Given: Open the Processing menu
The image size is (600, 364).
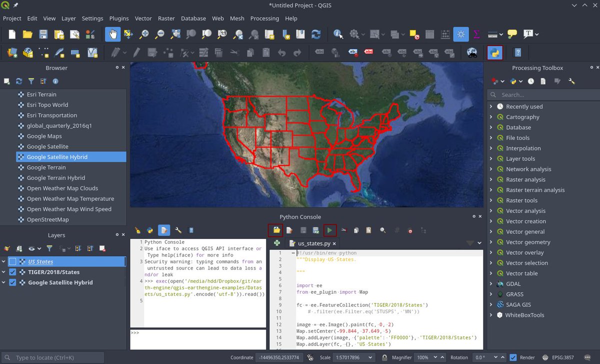Looking at the screenshot, I should click(264, 18).
